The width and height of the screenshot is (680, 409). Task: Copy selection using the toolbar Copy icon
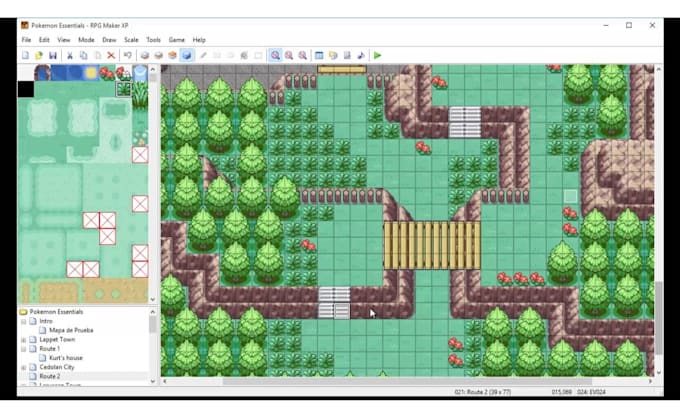pyautogui.click(x=83, y=55)
